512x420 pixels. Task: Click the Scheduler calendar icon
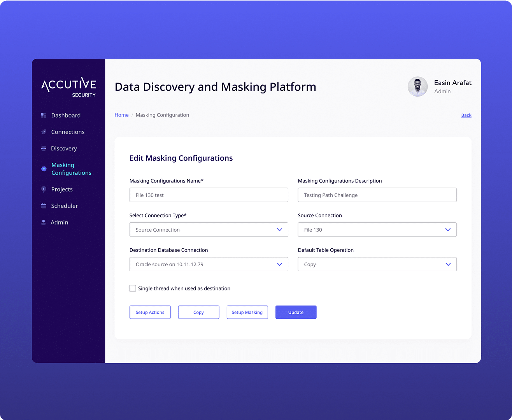[x=43, y=206]
